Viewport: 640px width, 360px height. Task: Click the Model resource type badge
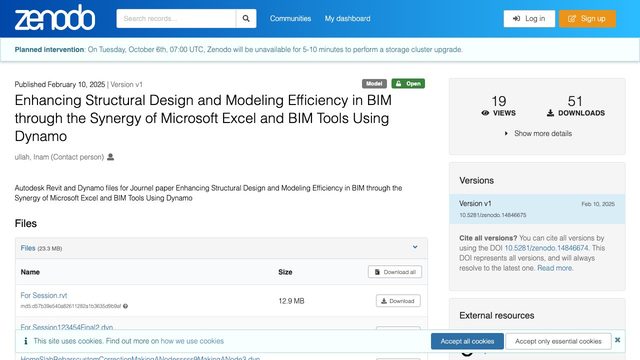[374, 84]
